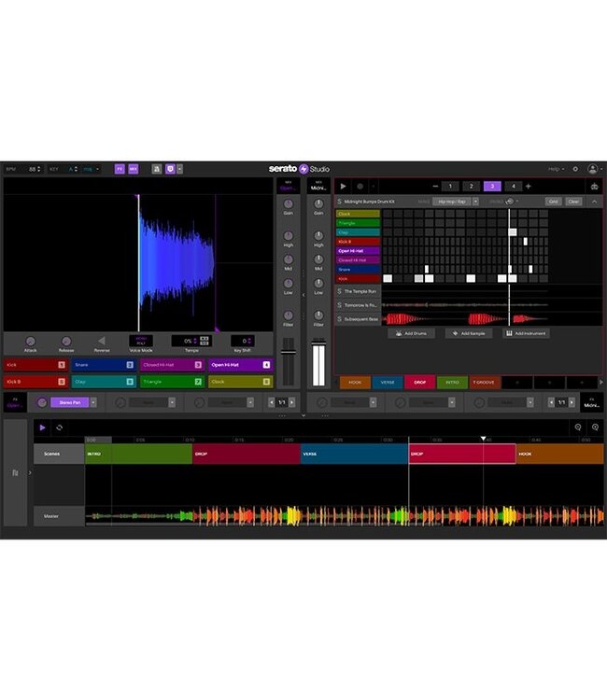Click the Stereo Pan effect knob
The image size is (607, 700).
click(x=42, y=402)
